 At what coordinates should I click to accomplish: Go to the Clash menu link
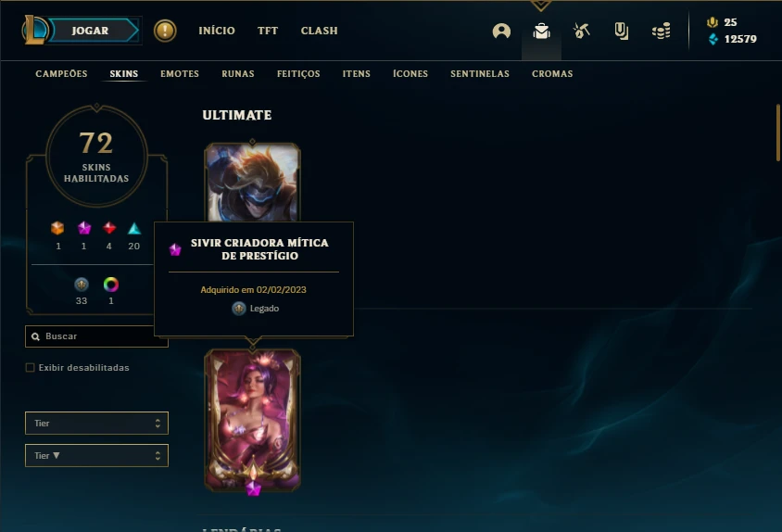[319, 31]
